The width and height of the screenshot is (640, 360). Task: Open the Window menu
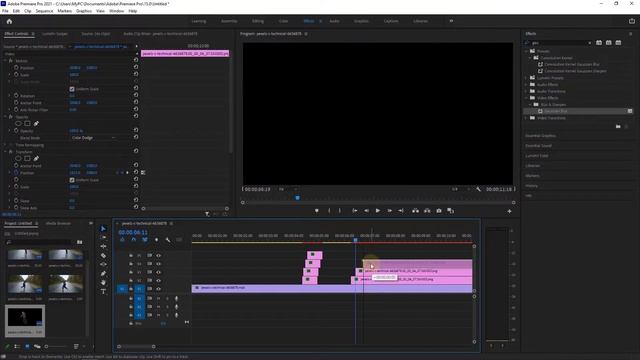116,11
